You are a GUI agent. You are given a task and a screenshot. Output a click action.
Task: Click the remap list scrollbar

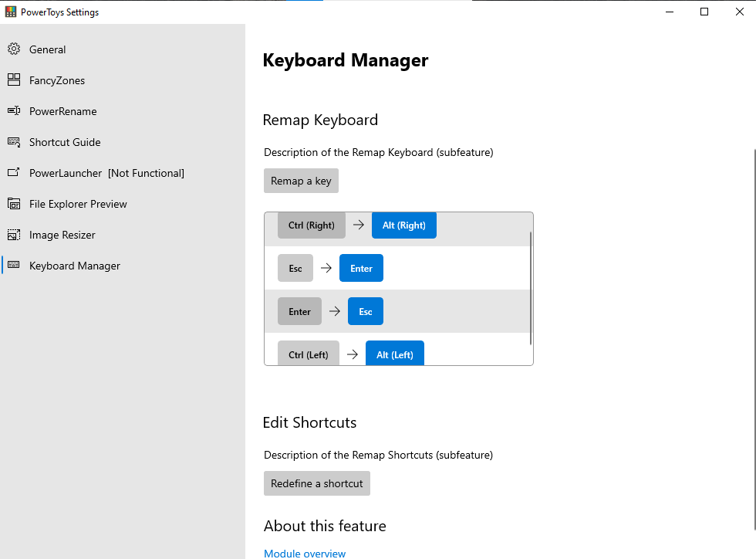(530, 290)
